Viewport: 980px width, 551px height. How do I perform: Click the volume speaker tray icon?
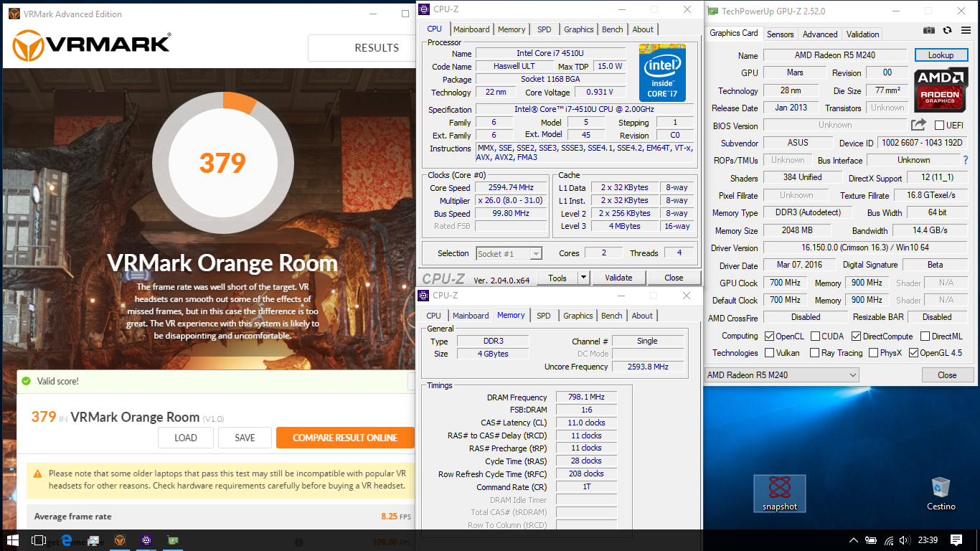pyautogui.click(x=905, y=540)
